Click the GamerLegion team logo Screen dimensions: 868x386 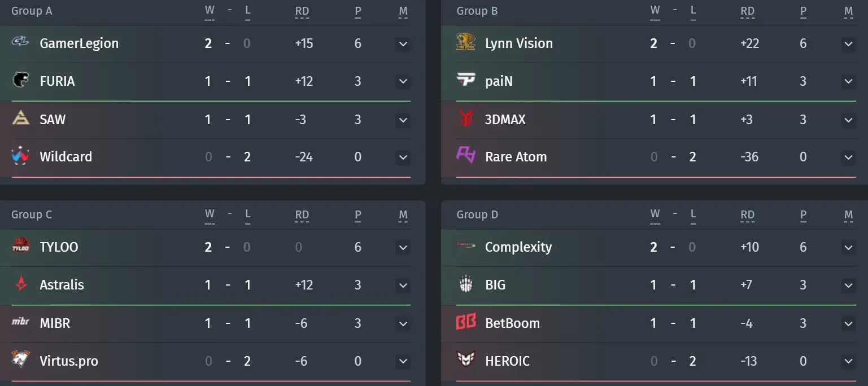click(x=20, y=43)
